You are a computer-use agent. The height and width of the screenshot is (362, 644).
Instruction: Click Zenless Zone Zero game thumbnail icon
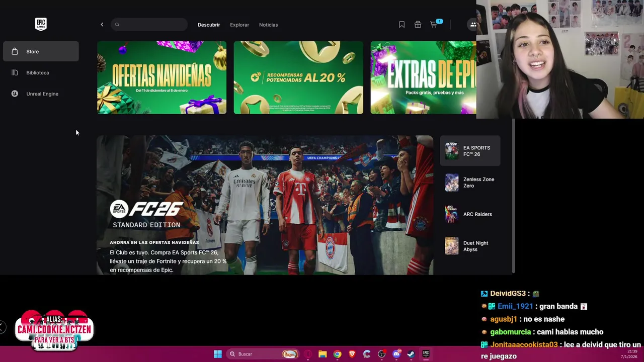pos(452,183)
